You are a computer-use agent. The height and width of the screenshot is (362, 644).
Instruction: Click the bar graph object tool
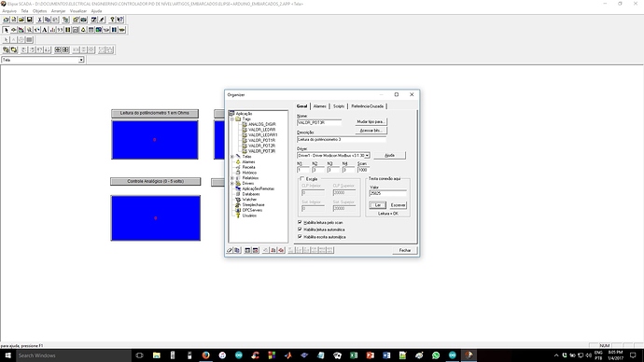[x=52, y=30]
